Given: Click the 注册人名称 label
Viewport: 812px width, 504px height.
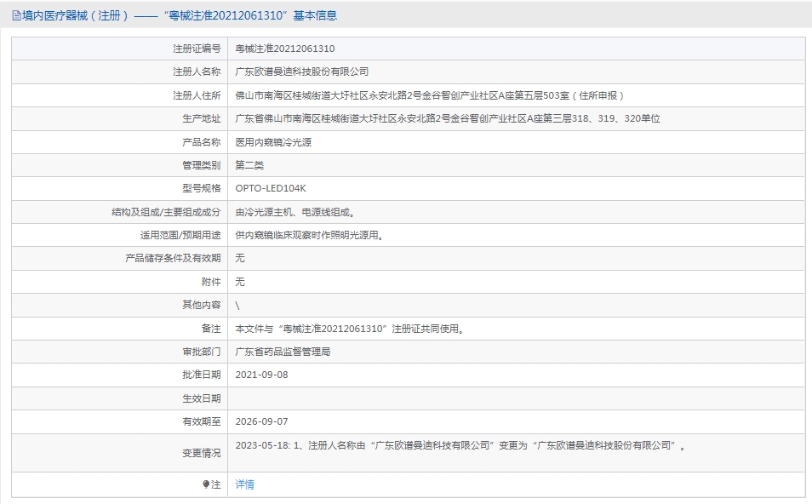Looking at the screenshot, I should pyautogui.click(x=197, y=72).
